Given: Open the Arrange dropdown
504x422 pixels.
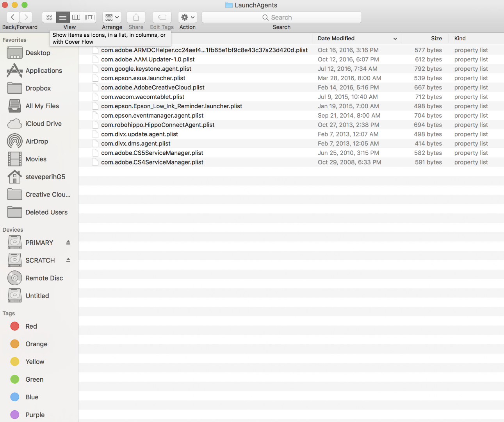Looking at the screenshot, I should coord(112,17).
